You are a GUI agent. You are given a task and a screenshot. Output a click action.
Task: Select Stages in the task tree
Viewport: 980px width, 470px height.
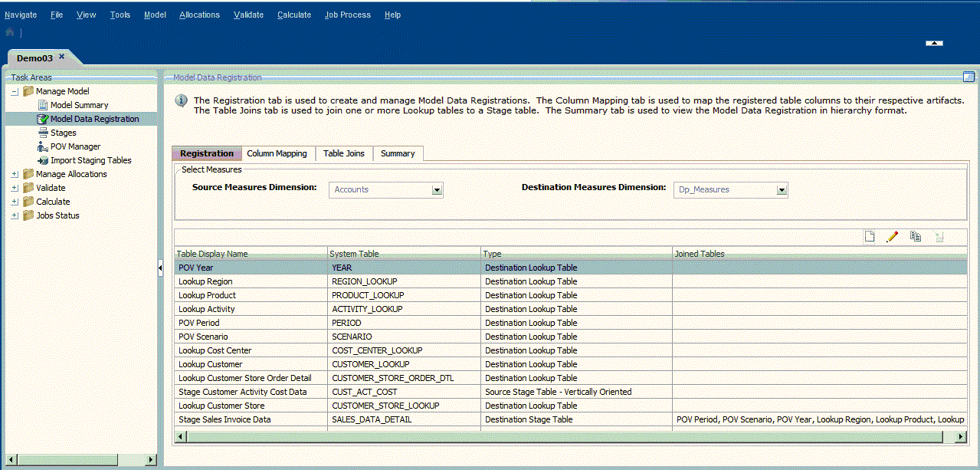[64, 133]
